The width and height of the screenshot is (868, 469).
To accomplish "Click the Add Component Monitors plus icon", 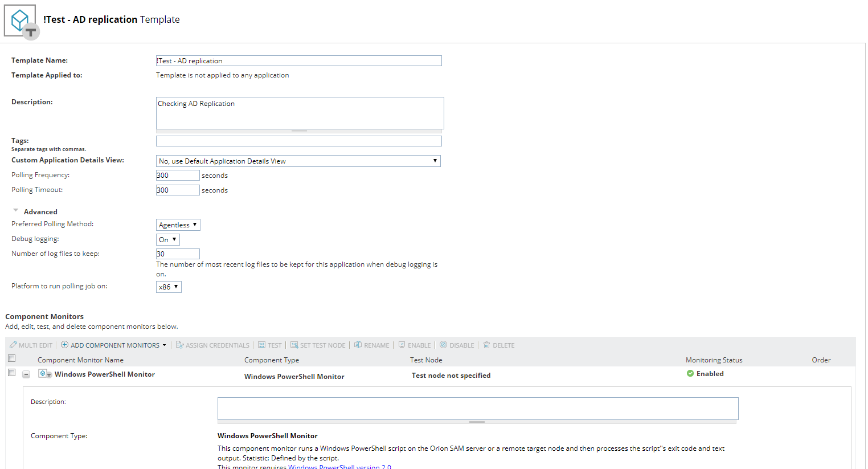I will pos(64,345).
